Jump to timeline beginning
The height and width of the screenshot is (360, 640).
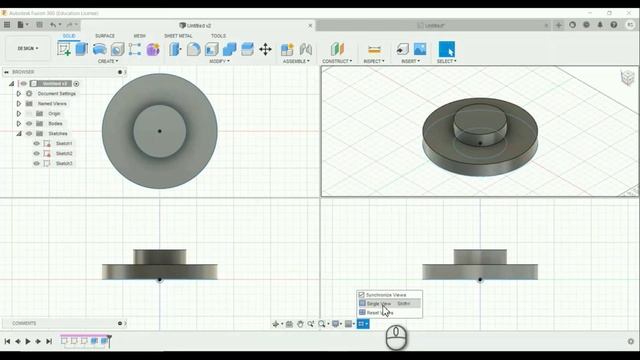click(x=7, y=341)
